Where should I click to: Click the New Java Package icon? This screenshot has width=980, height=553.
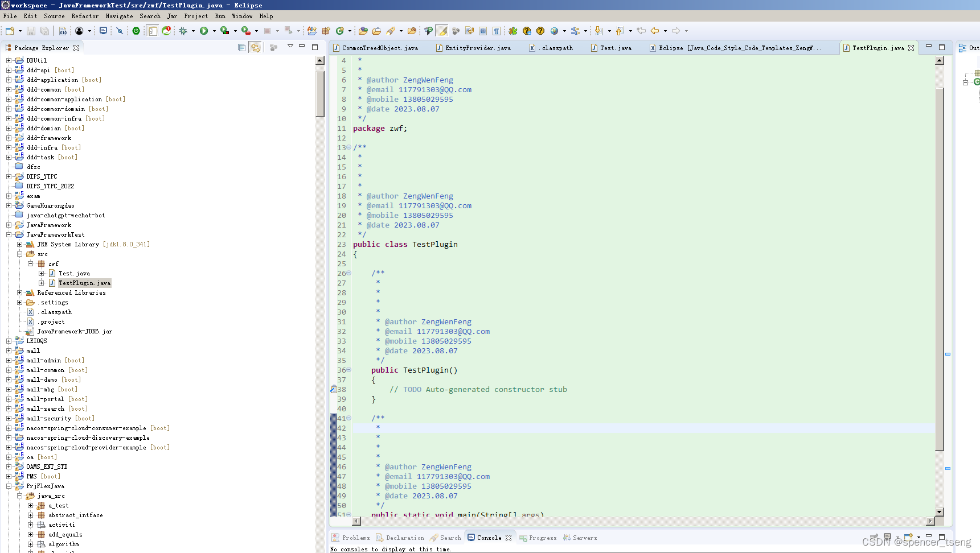pyautogui.click(x=326, y=31)
